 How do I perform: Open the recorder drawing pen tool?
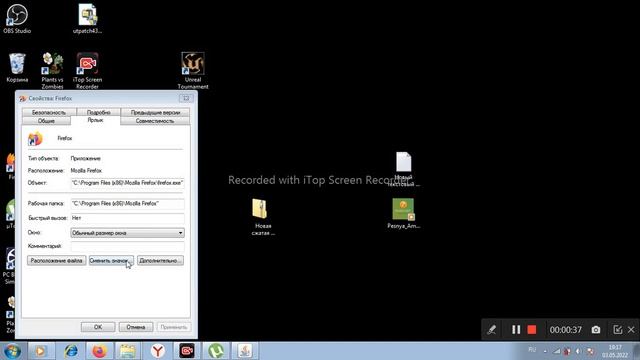tap(492, 329)
